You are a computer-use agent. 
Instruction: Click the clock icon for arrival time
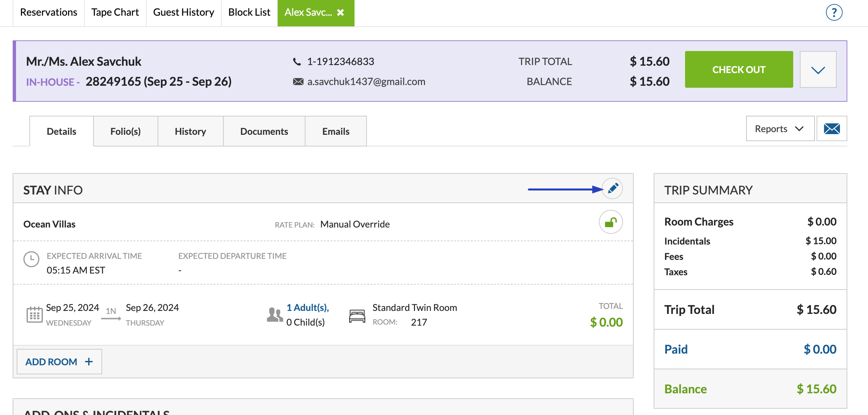[x=31, y=259]
